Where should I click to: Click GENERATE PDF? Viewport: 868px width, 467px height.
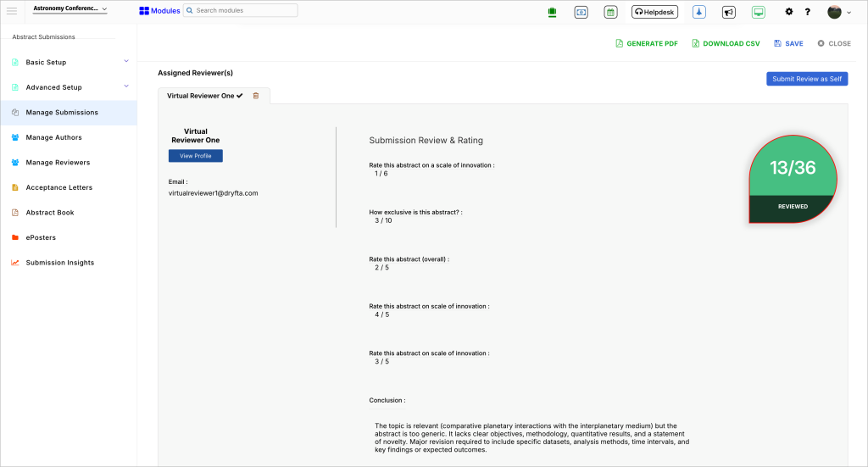[647, 44]
